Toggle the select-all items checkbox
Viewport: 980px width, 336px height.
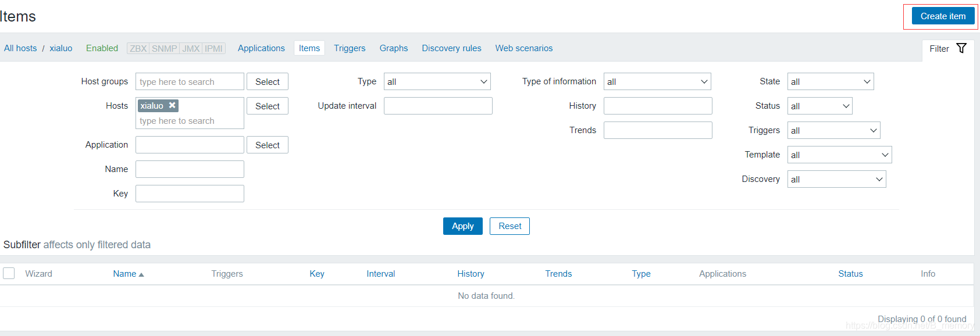(x=9, y=273)
